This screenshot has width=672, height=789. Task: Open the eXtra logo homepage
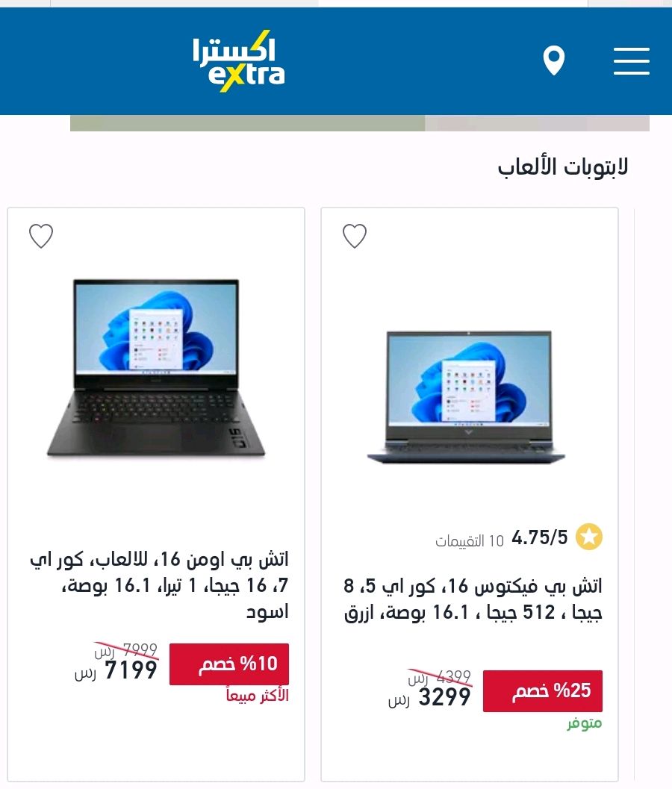[239, 61]
